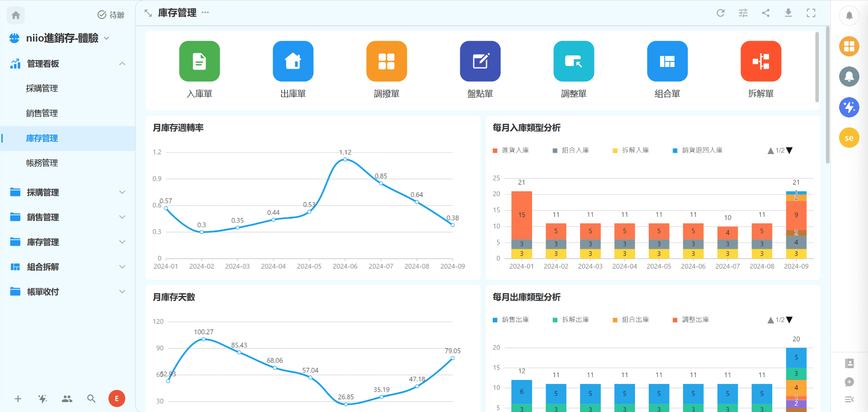Click the download icon in header
Viewport: 868px width, 412px height.
[x=788, y=13]
